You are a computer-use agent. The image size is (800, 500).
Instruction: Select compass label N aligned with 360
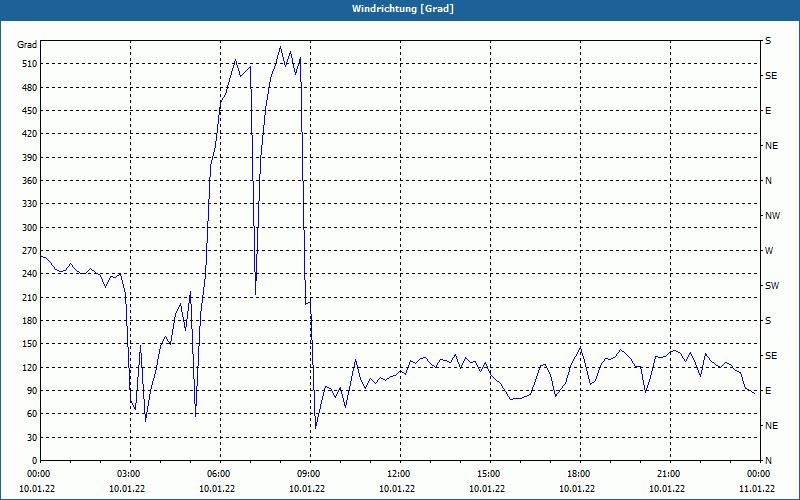tap(768, 181)
